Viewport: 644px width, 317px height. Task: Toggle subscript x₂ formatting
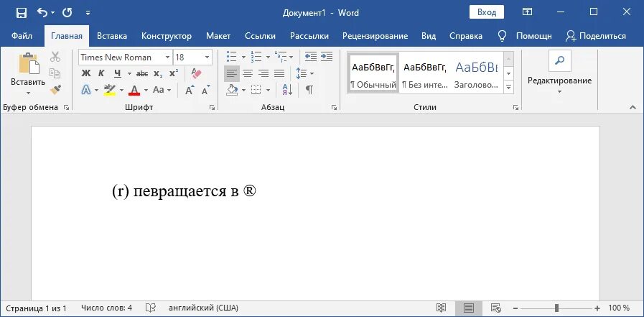click(x=158, y=73)
